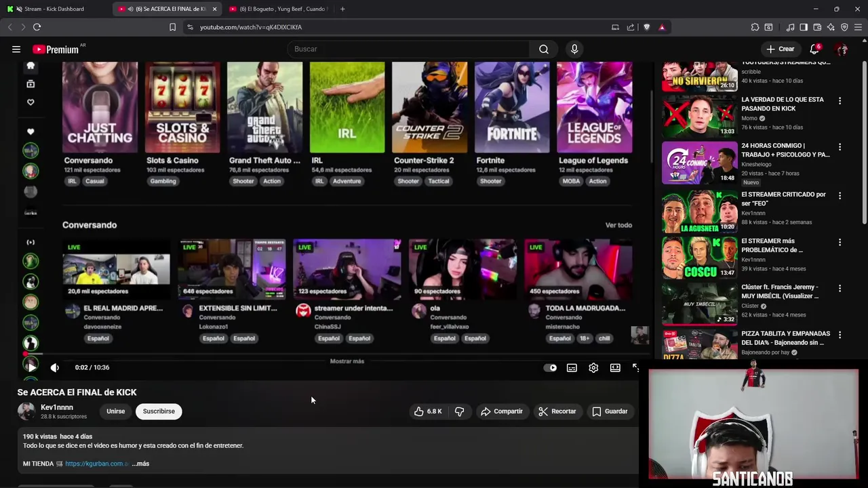Open options for LA VERDAD DE LO QUE video
The image size is (868, 488).
840,100
